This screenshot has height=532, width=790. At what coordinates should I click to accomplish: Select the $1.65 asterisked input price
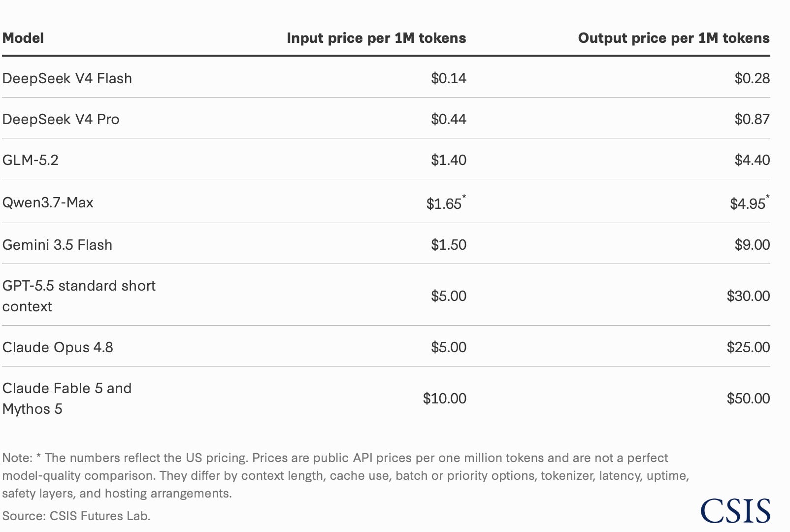click(446, 202)
